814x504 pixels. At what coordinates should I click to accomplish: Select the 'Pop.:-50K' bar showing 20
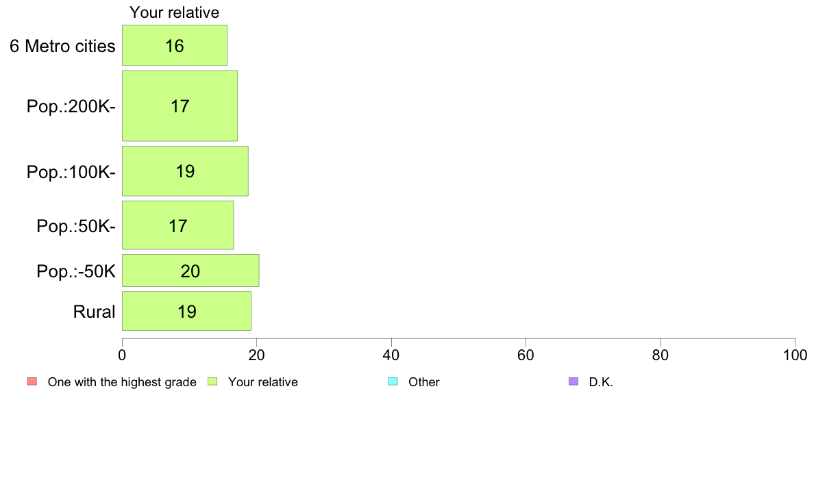click(x=190, y=270)
